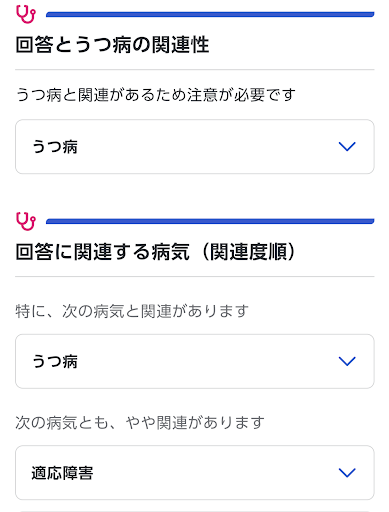
Task: Click the chevron of うつ病 under 特に、次の病気
Action: point(347,361)
